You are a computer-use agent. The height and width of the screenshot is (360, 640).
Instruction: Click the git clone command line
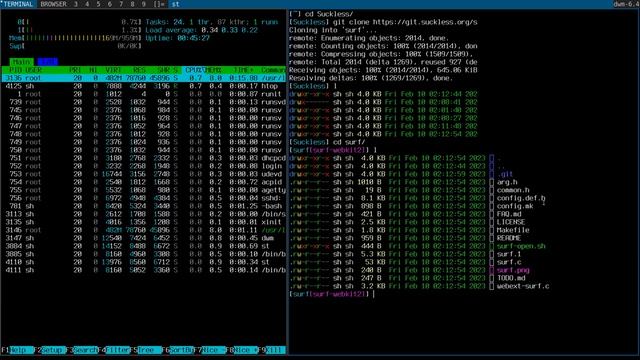pos(383,22)
